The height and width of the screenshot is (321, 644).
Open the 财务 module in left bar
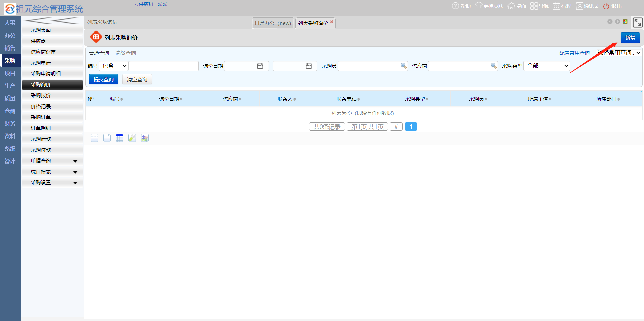tap(10, 123)
